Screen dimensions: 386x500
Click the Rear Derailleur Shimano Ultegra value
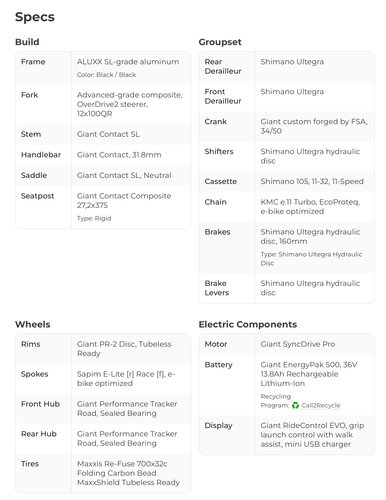click(292, 62)
